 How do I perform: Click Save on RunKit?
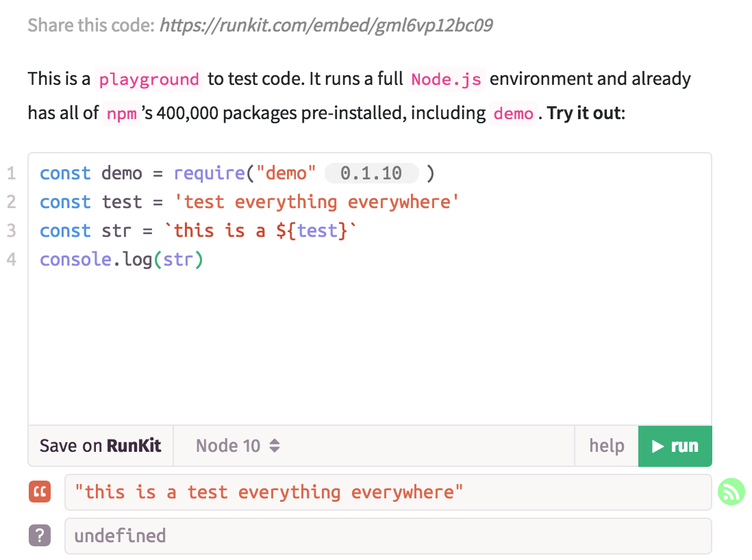click(x=100, y=446)
